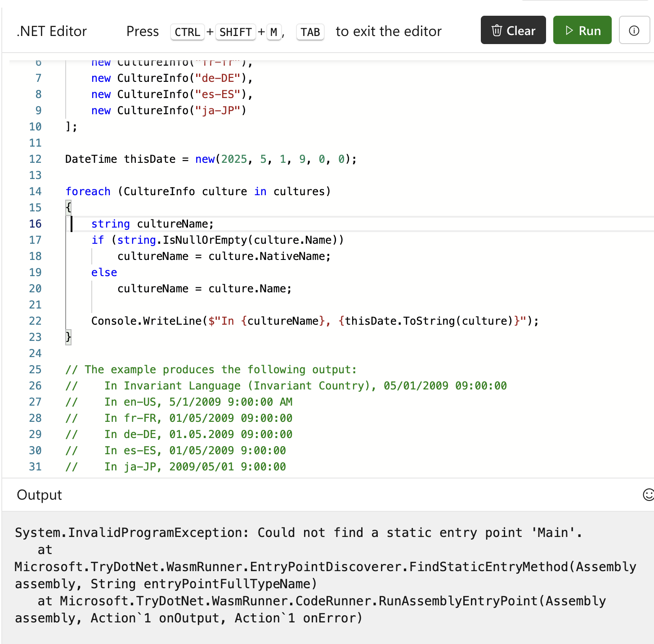Click the "es-ES" culture string

coord(218,94)
